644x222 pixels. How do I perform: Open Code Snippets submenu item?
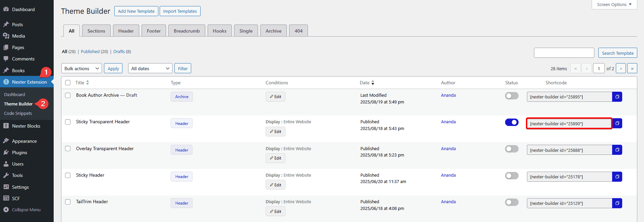pyautogui.click(x=18, y=113)
